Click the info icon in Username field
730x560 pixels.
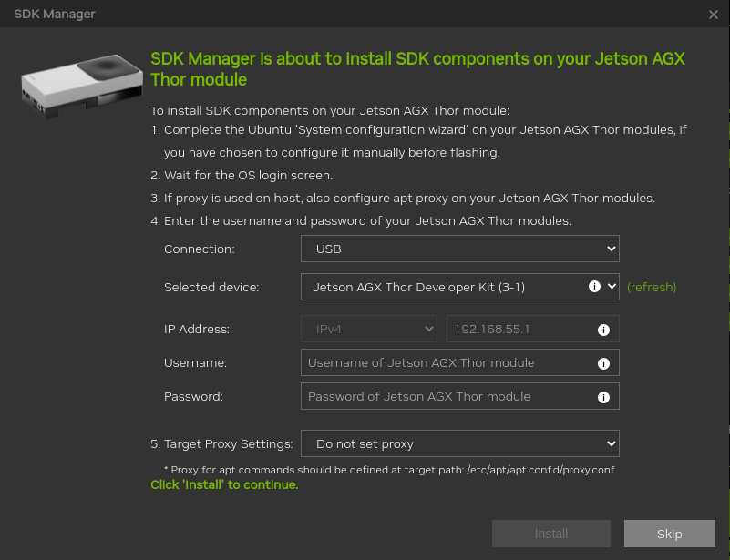pyautogui.click(x=602, y=363)
